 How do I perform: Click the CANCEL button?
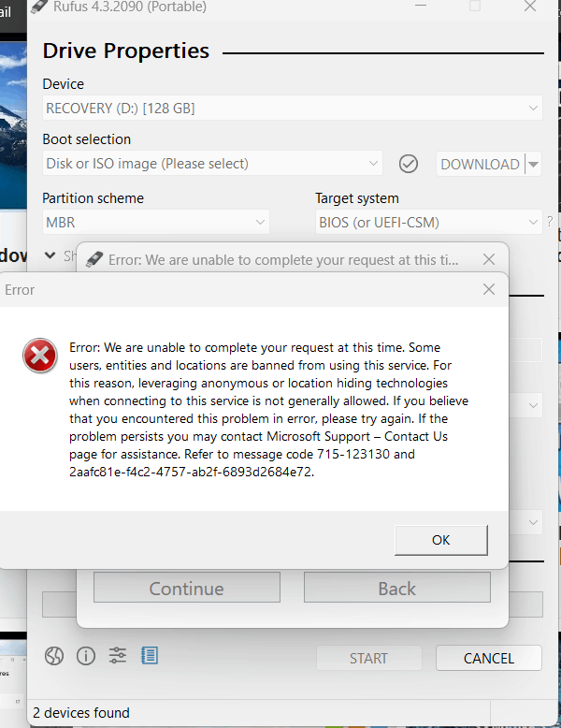point(489,658)
